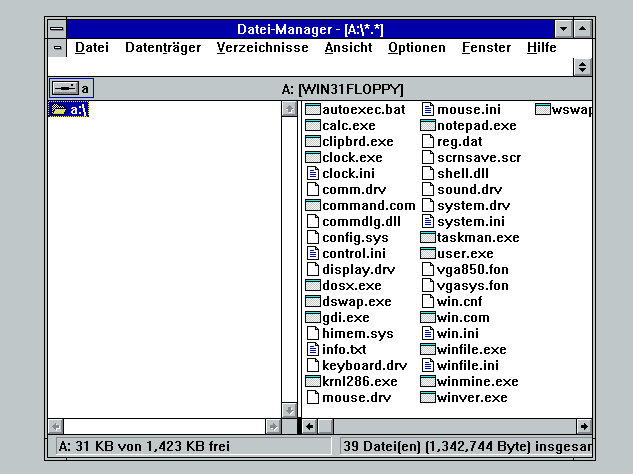633x474 pixels.
Task: Select display.drv file icon
Action: point(313,269)
